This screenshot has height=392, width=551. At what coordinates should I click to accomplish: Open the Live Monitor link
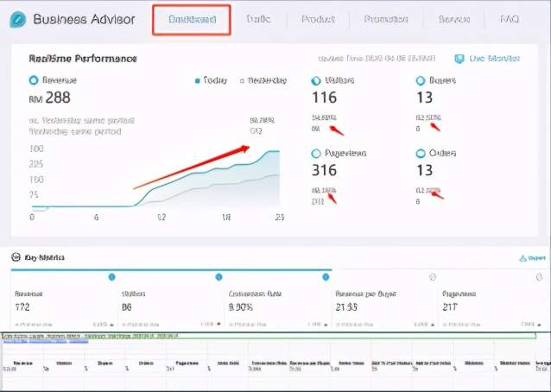pos(494,59)
